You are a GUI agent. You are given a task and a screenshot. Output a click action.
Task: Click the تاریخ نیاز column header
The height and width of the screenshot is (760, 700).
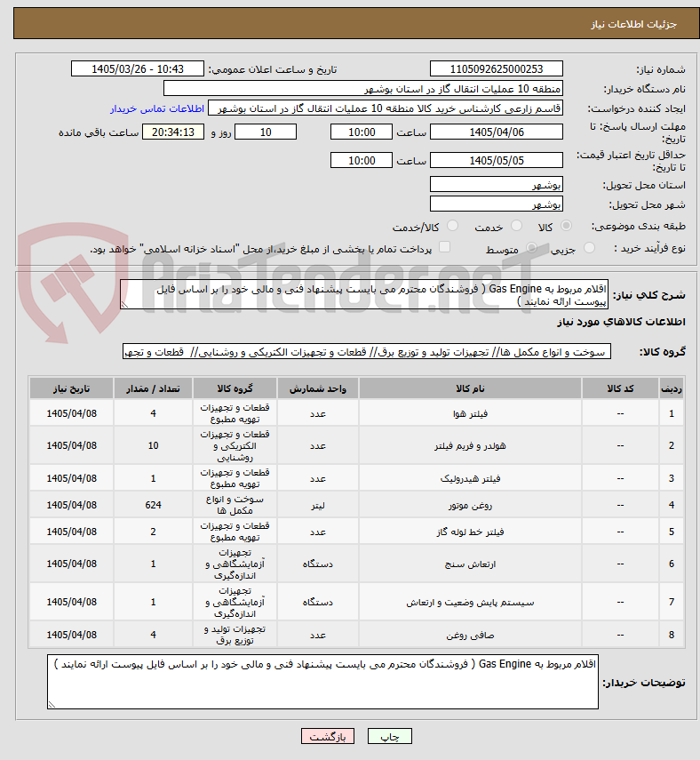click(x=71, y=388)
